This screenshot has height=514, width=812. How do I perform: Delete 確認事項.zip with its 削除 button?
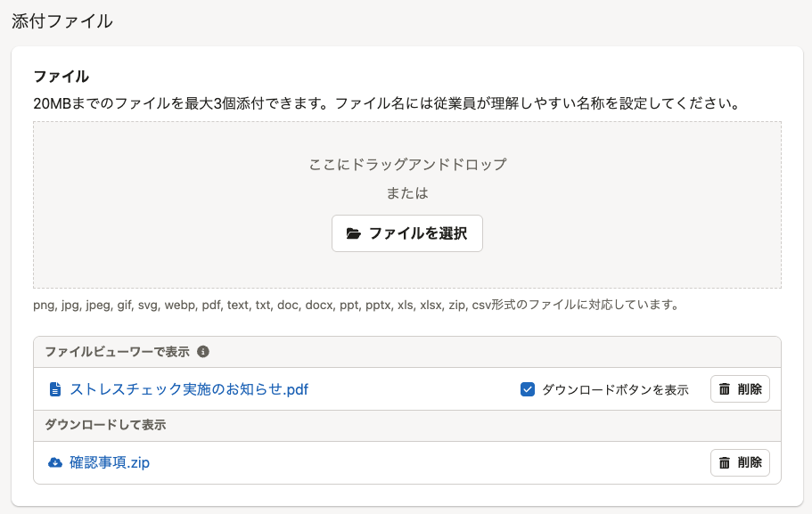point(740,462)
